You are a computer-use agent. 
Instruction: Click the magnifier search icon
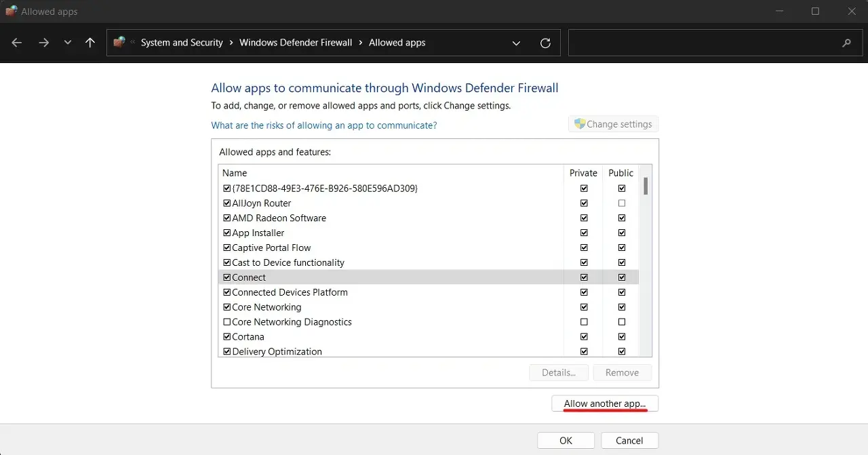tap(846, 43)
